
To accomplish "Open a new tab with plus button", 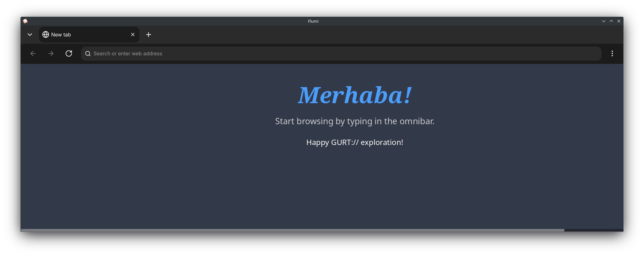I will tap(149, 35).
